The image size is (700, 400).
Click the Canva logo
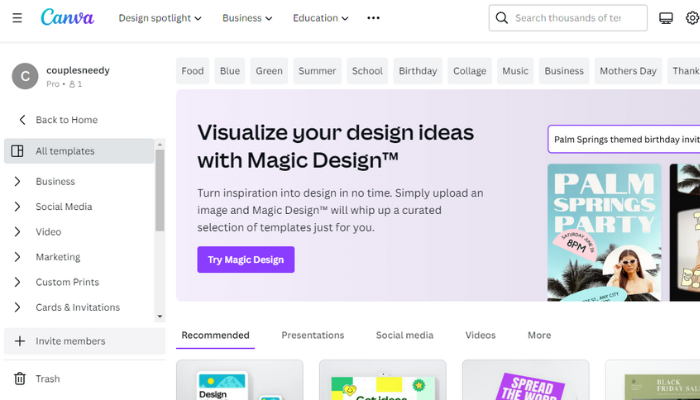[x=67, y=18]
